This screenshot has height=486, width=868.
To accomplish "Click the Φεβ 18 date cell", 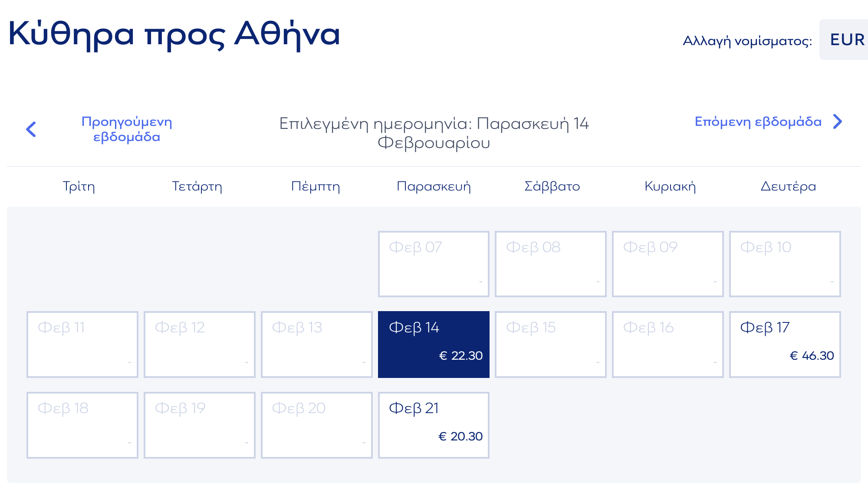I will coord(82,425).
